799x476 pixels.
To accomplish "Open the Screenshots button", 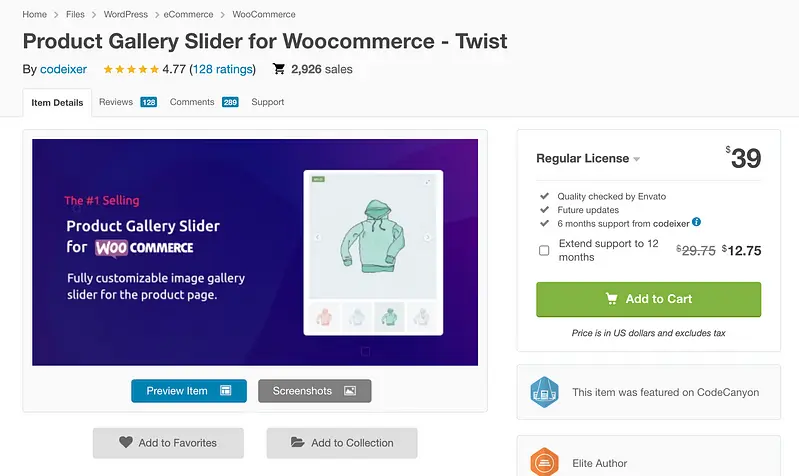I will [x=314, y=391].
